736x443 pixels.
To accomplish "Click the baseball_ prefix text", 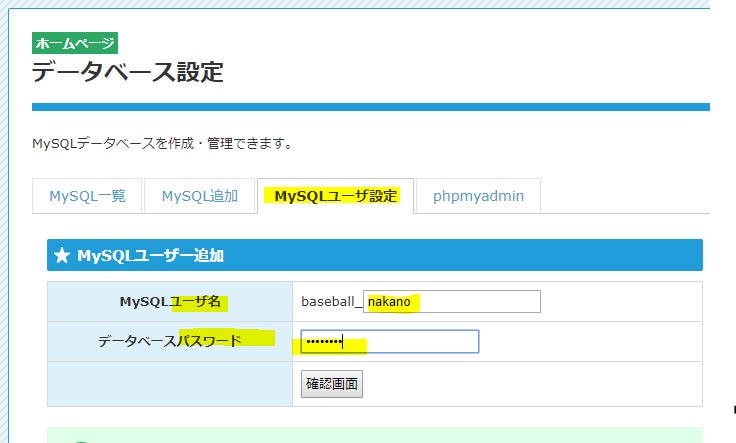I will (331, 301).
